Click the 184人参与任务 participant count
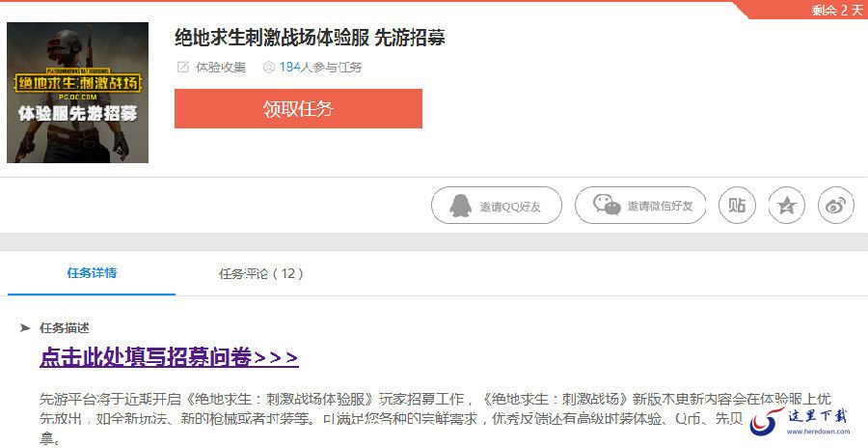868x448 pixels. click(320, 67)
